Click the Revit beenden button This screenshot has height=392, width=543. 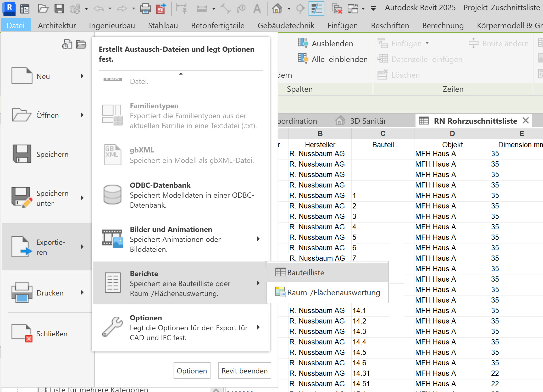coord(245,371)
